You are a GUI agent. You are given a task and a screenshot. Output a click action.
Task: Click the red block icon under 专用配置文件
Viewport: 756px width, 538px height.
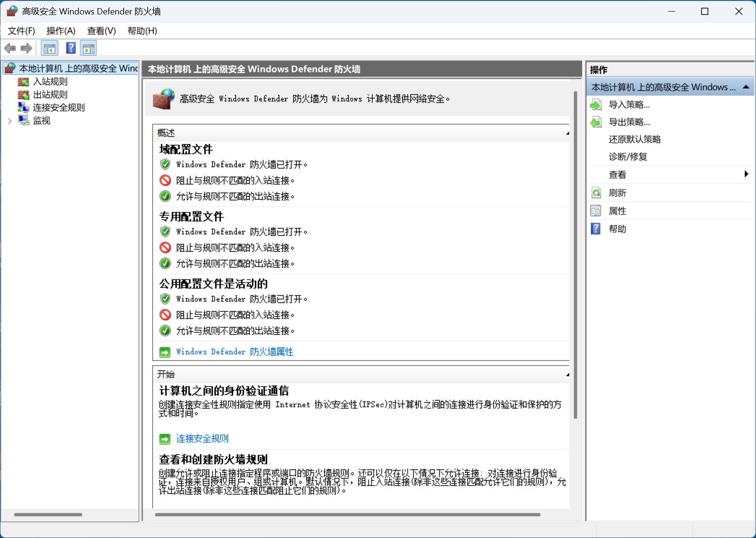coord(165,248)
